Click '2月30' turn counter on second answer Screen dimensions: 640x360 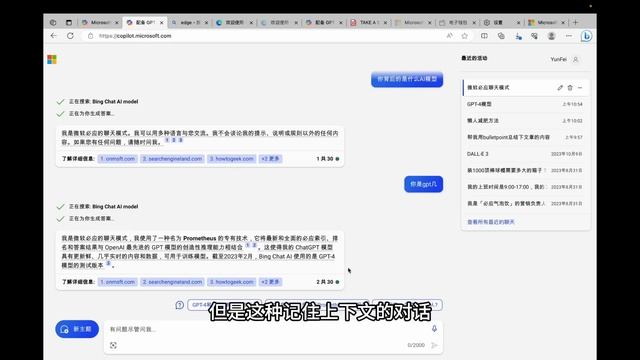tap(328, 282)
